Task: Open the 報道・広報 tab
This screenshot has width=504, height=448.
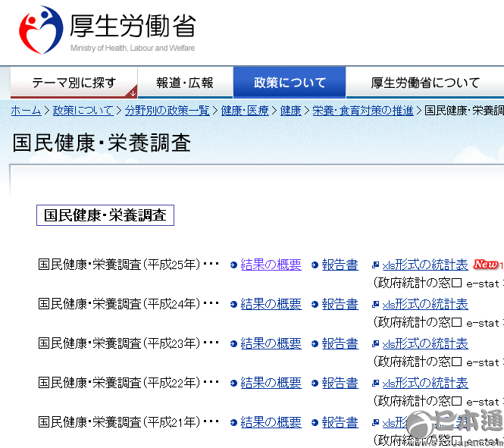Action: click(185, 83)
